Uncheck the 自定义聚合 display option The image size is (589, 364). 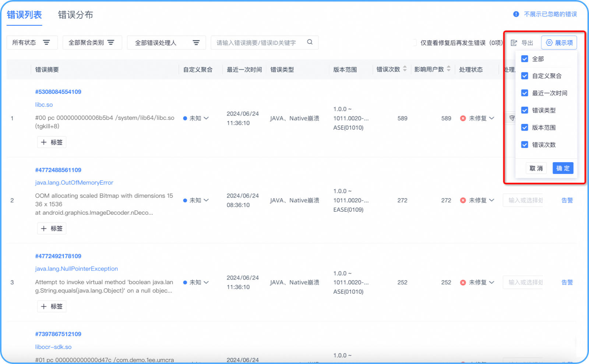[525, 76]
